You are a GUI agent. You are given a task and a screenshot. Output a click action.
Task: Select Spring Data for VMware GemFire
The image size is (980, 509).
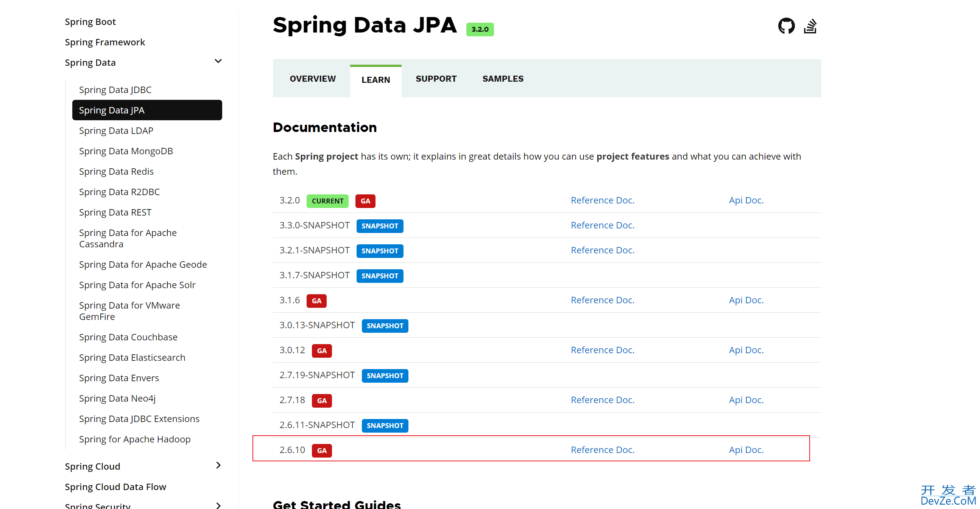pyautogui.click(x=129, y=311)
